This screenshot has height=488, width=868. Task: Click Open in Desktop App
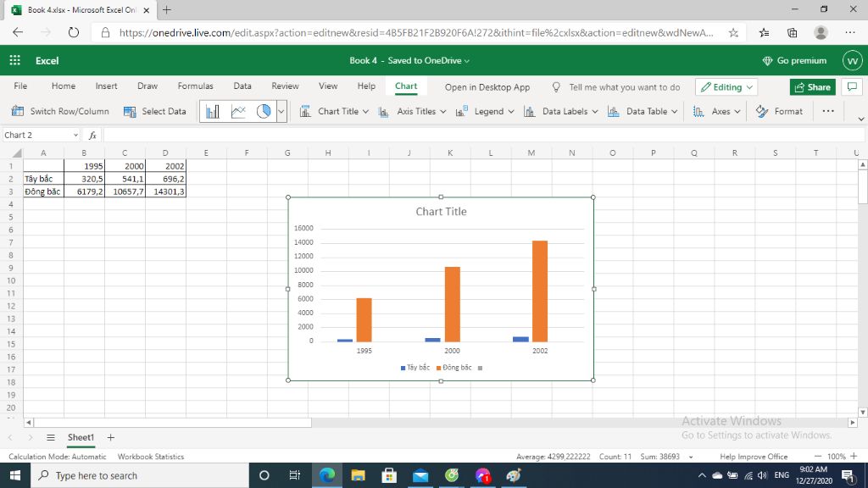click(487, 87)
